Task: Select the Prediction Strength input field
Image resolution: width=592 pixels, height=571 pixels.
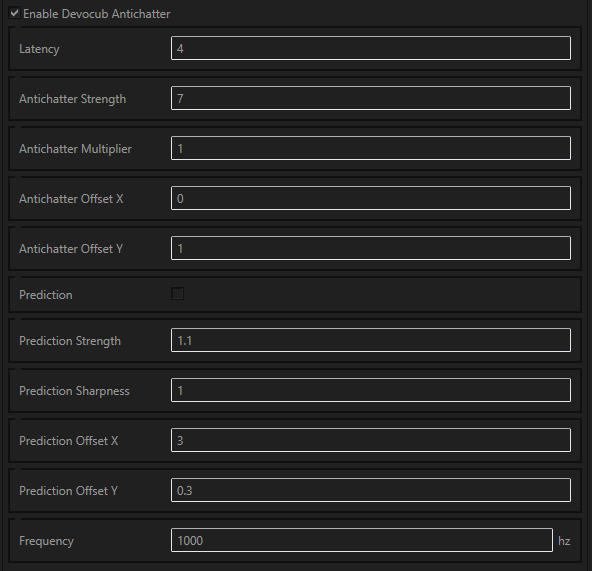Action: click(x=371, y=340)
